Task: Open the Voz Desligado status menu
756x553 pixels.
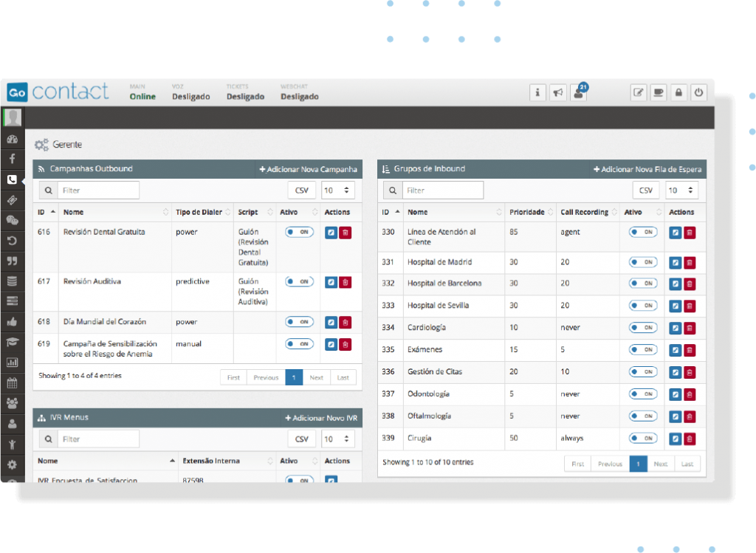Action: click(191, 92)
